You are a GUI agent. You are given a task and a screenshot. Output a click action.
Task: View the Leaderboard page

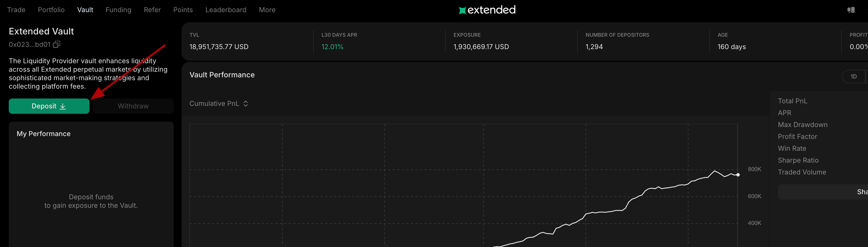click(x=226, y=10)
